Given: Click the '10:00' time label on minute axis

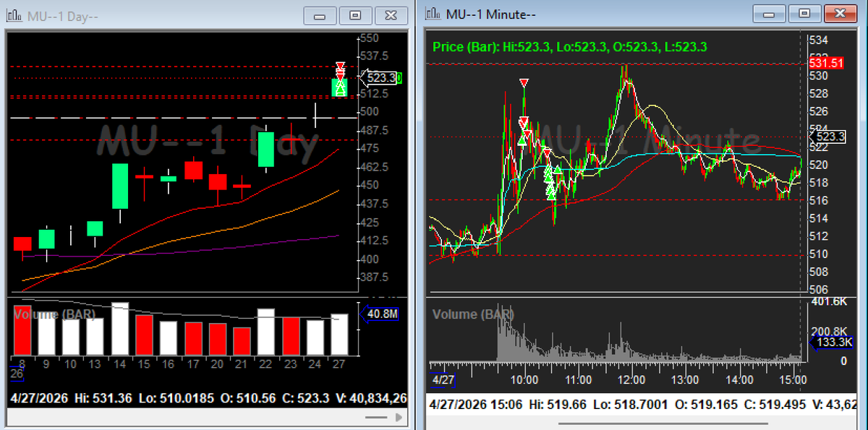Looking at the screenshot, I should point(524,379).
